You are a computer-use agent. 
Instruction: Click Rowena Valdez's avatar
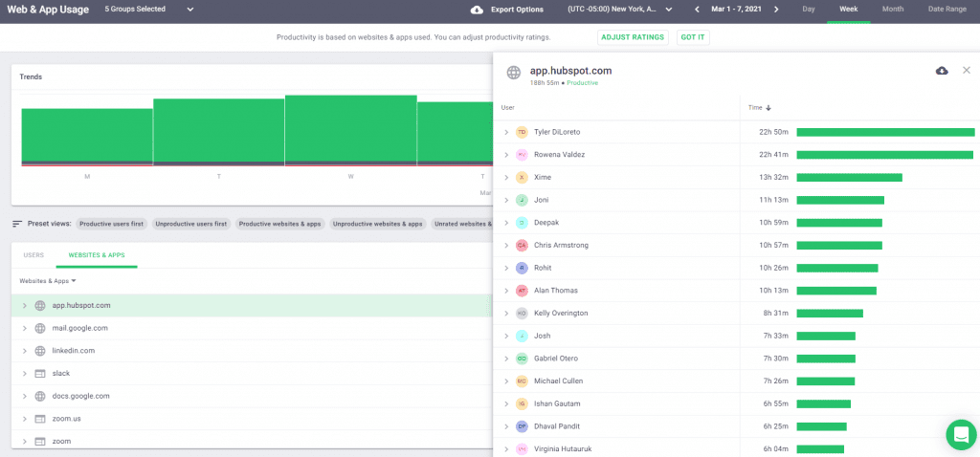click(522, 155)
